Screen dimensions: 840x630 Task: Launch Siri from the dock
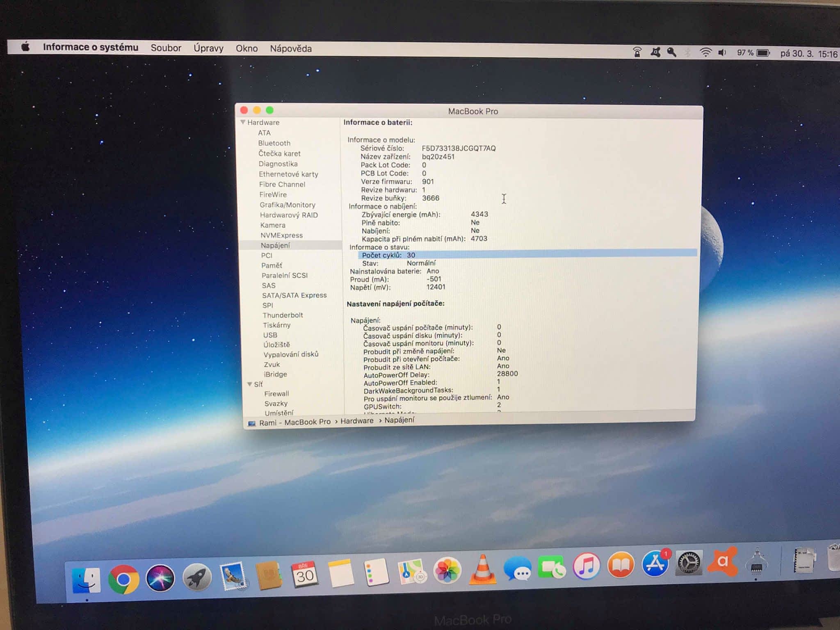point(160,578)
